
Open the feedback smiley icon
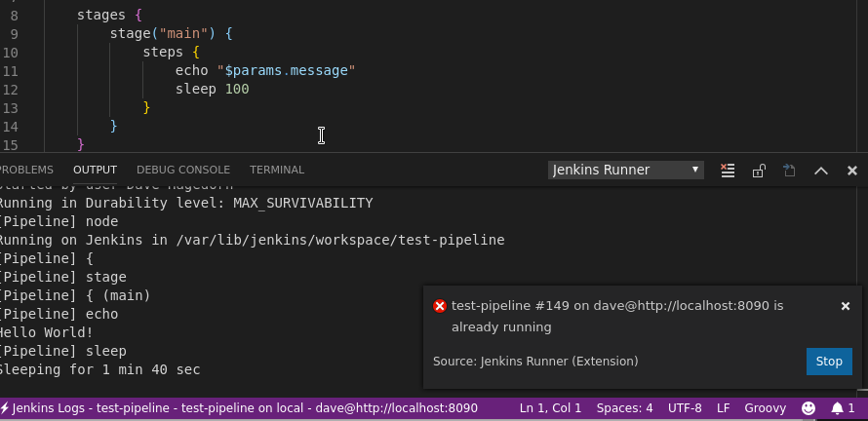click(809, 408)
